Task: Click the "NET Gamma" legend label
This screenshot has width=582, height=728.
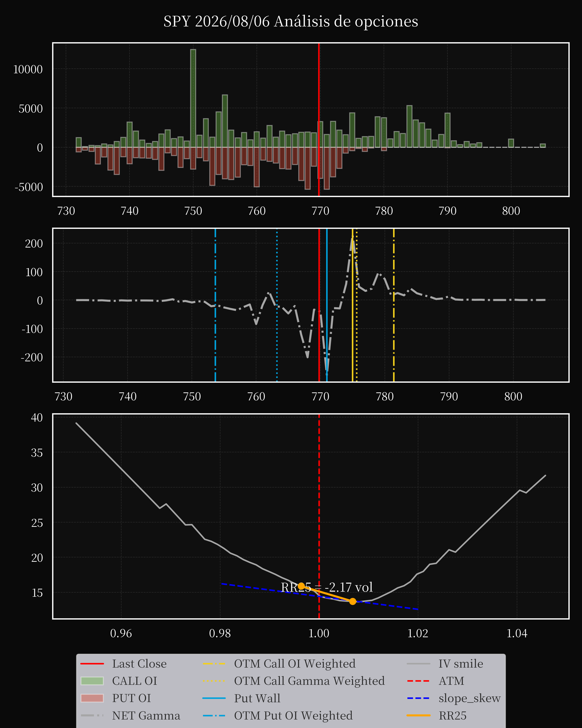Action: [146, 716]
